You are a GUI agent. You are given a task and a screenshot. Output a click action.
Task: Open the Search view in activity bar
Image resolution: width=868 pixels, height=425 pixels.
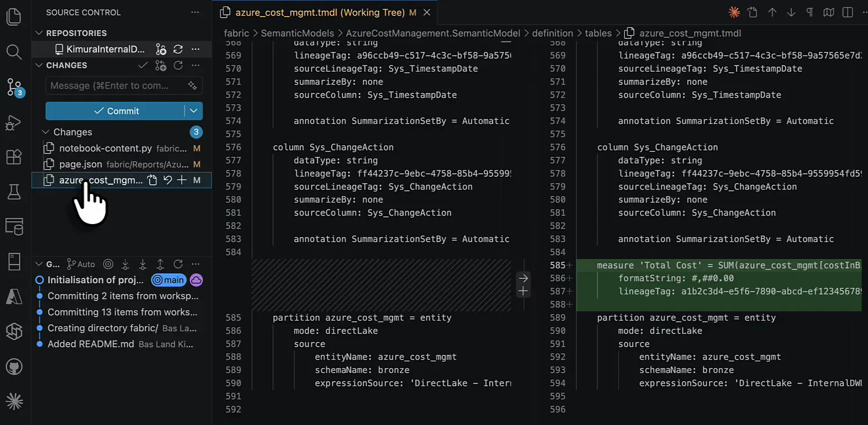click(x=14, y=52)
